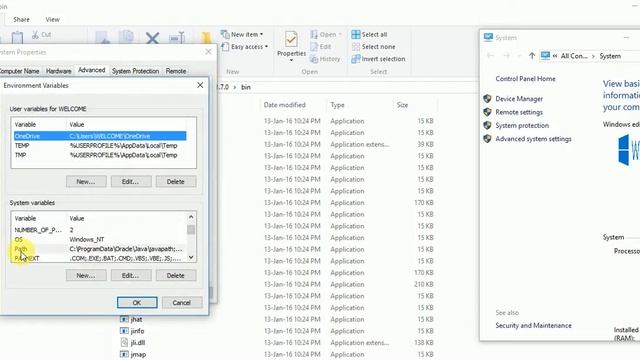This screenshot has height=360, width=640.
Task: Select the jinfo file
Action: (x=137, y=331)
